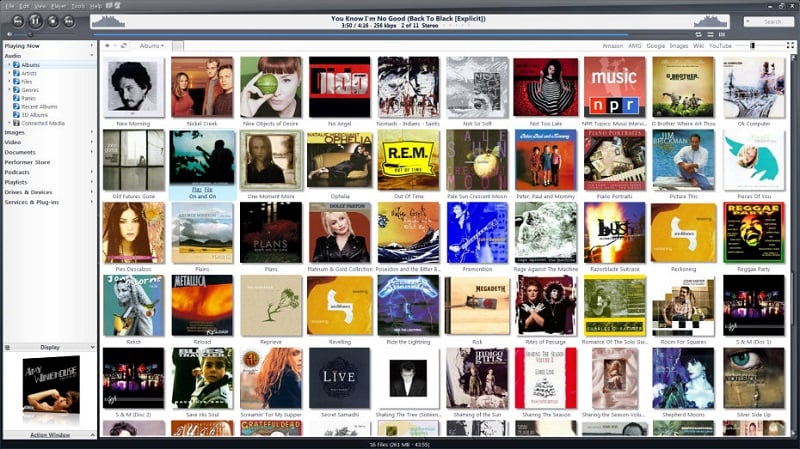Click the back arrow in view toolbar
The width and height of the screenshot is (800, 449).
(107, 45)
